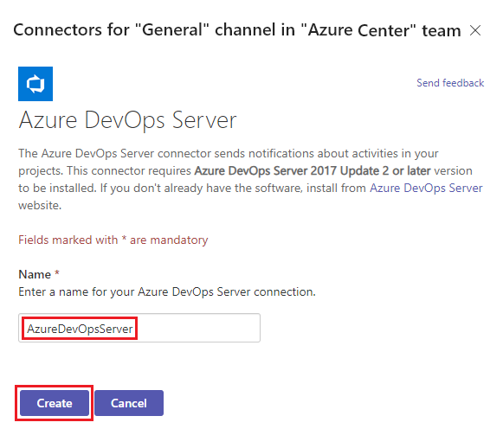
Task: Follow the Azure DevOps Server website link
Action: click(426, 188)
